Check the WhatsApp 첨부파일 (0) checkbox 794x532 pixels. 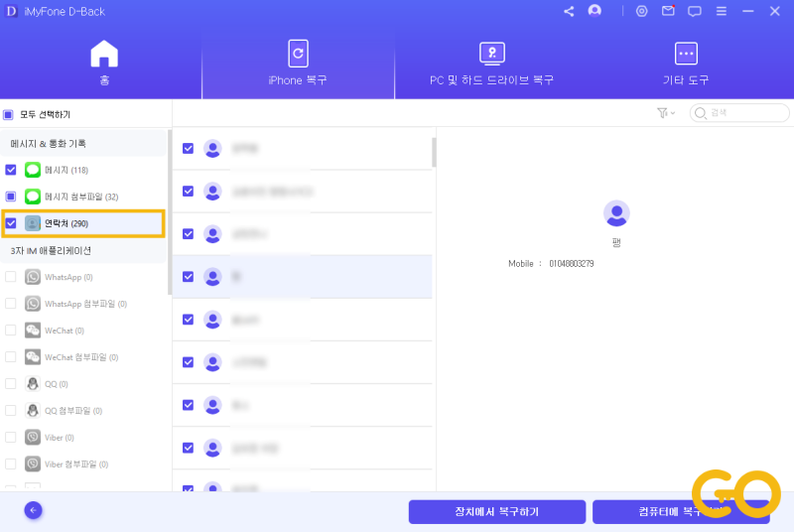point(11,304)
